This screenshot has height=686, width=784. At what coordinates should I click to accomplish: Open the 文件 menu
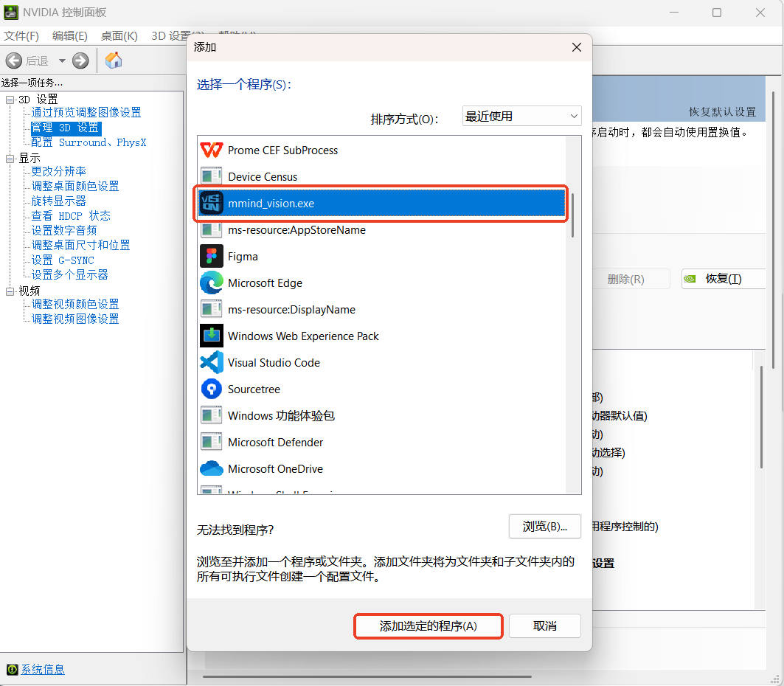pos(21,35)
